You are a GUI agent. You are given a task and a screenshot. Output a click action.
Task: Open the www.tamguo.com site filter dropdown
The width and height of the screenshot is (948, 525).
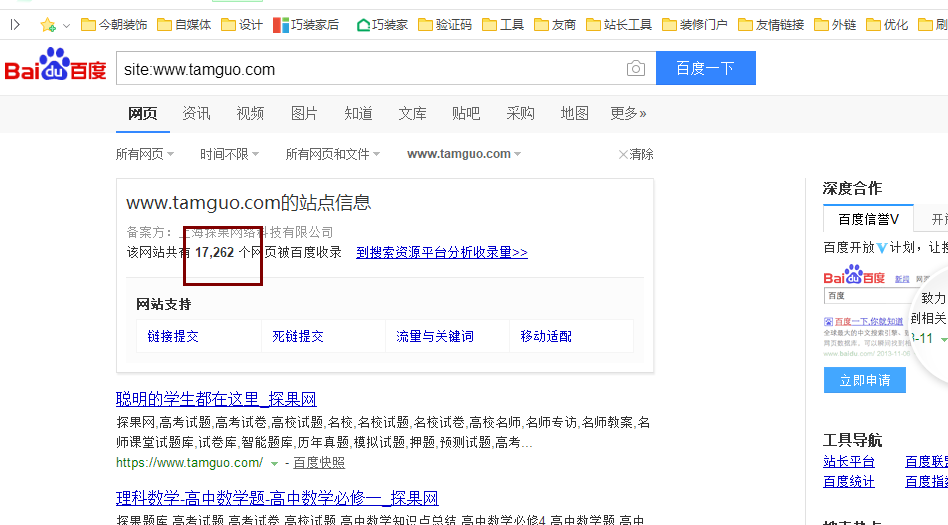click(464, 154)
